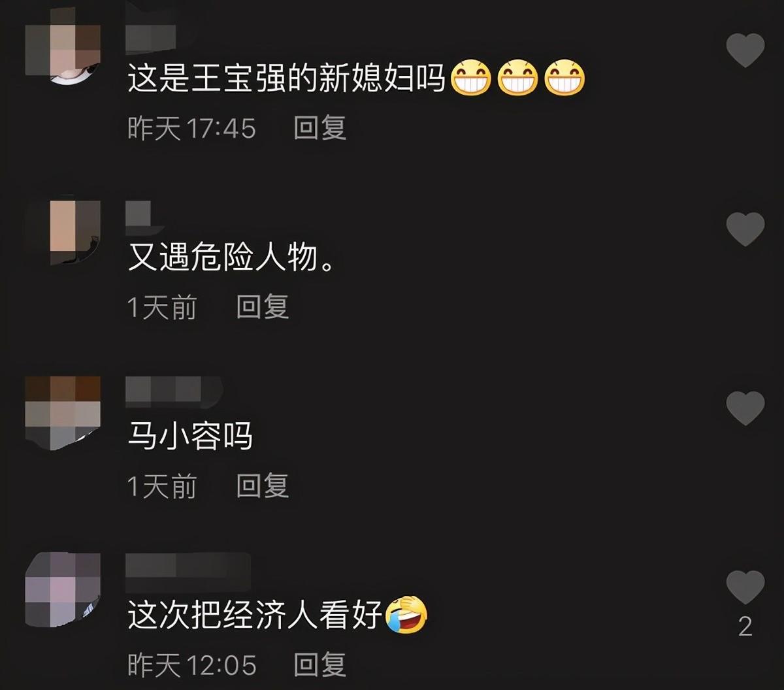Select the comment text 又遇危险人物。
This screenshot has width=784, height=690.
click(231, 259)
